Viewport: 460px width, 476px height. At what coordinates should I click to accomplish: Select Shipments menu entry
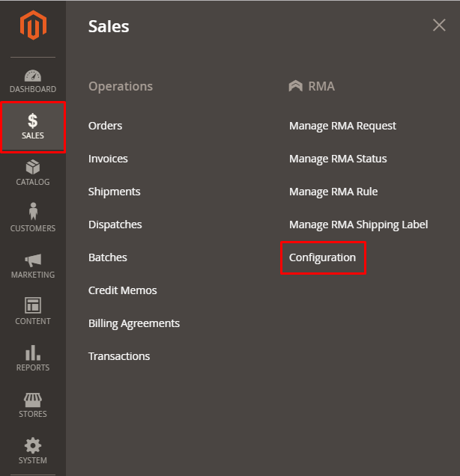115,192
